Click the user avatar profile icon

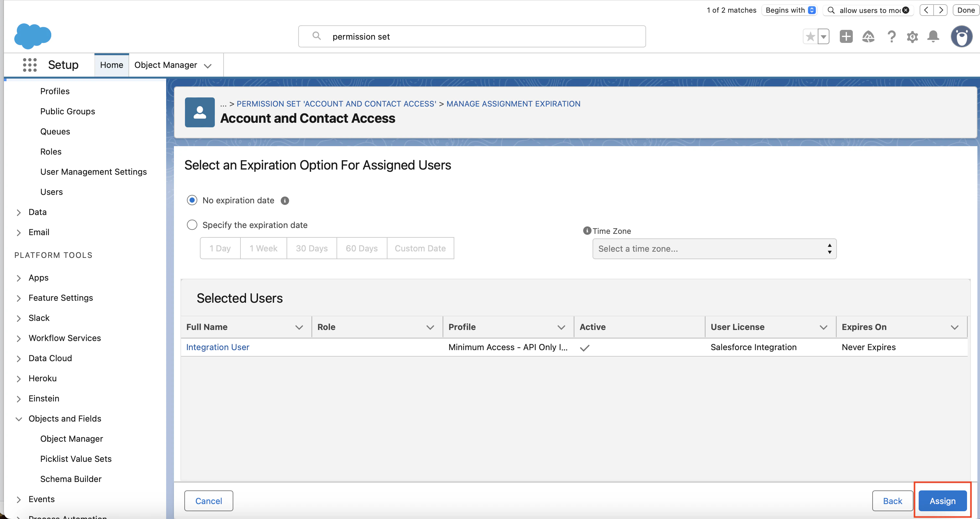pos(962,37)
